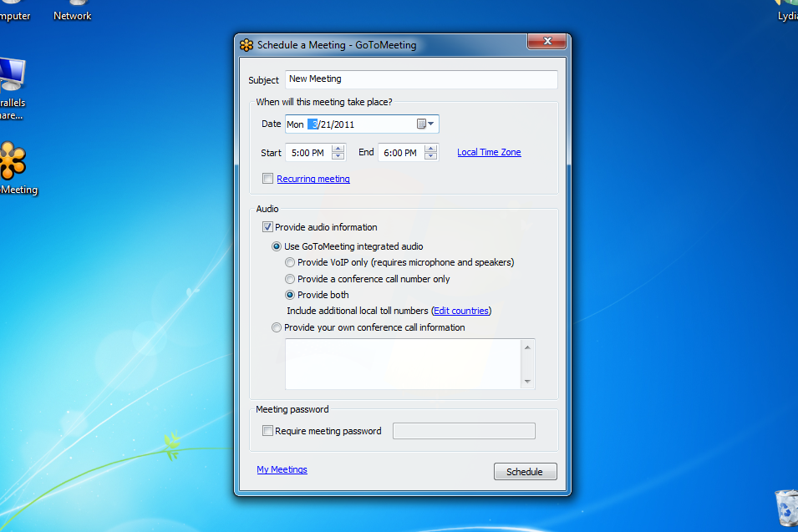Screen dimensions: 798x532
Task: Choose Provide a conference call number only
Action: [290, 279]
